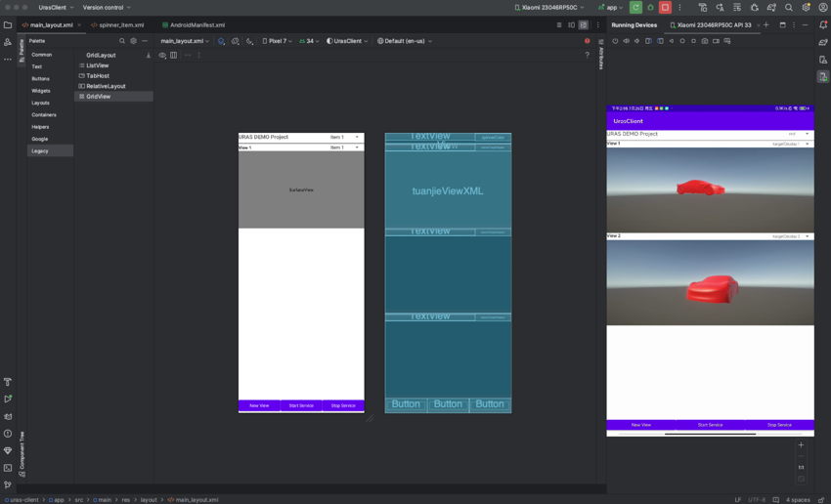Choose the Containers palette category
Screen dimensions: 831x504
44,114
